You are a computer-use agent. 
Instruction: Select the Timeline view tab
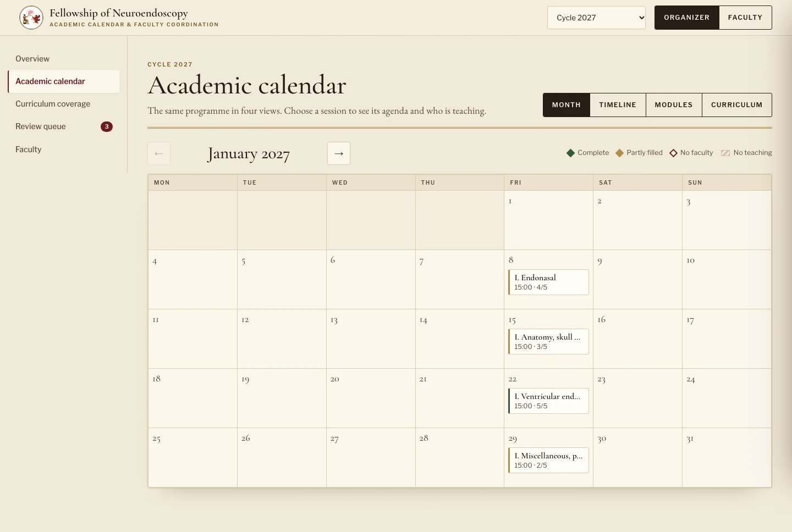618,105
